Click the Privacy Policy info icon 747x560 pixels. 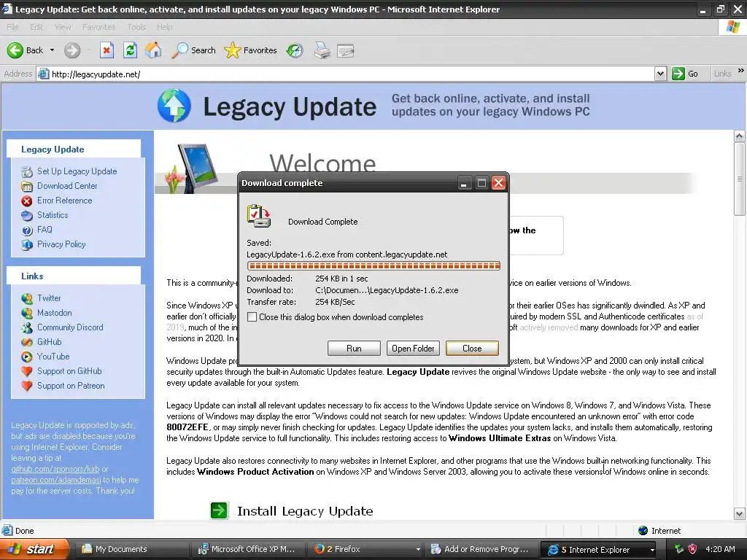coord(27,245)
